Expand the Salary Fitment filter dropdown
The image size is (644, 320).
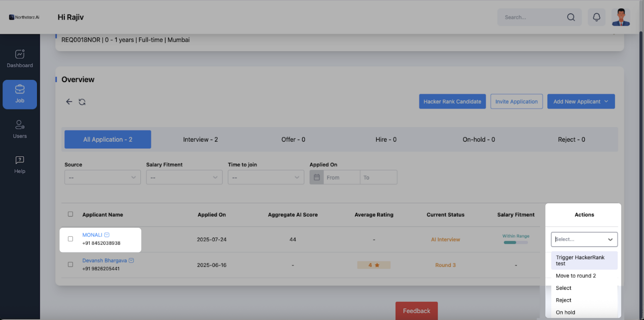(x=184, y=177)
